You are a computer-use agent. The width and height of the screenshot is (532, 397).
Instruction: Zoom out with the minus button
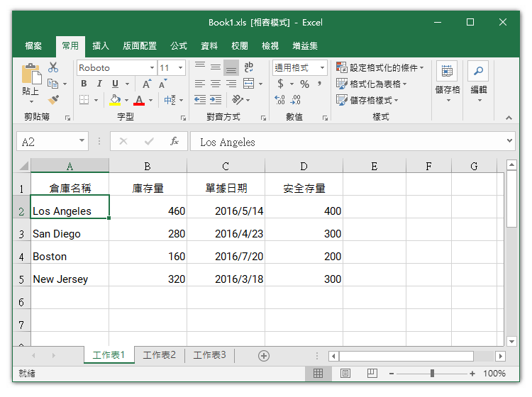pyautogui.click(x=391, y=374)
